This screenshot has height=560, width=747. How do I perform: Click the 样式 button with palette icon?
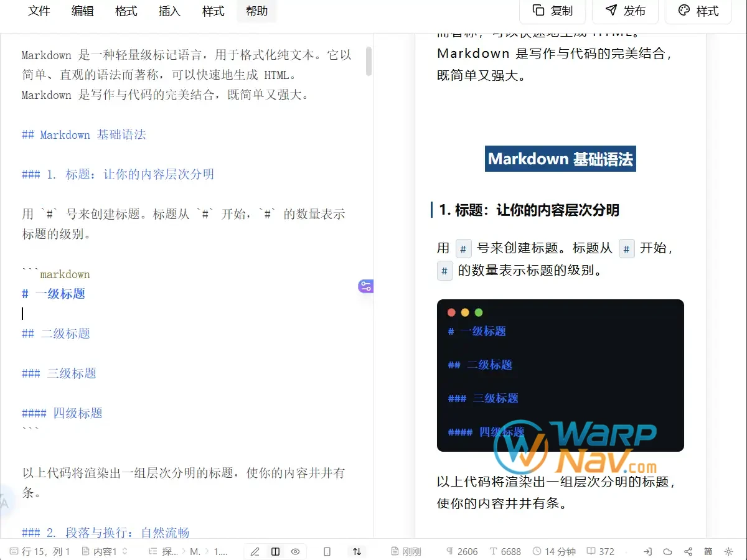pyautogui.click(x=698, y=11)
